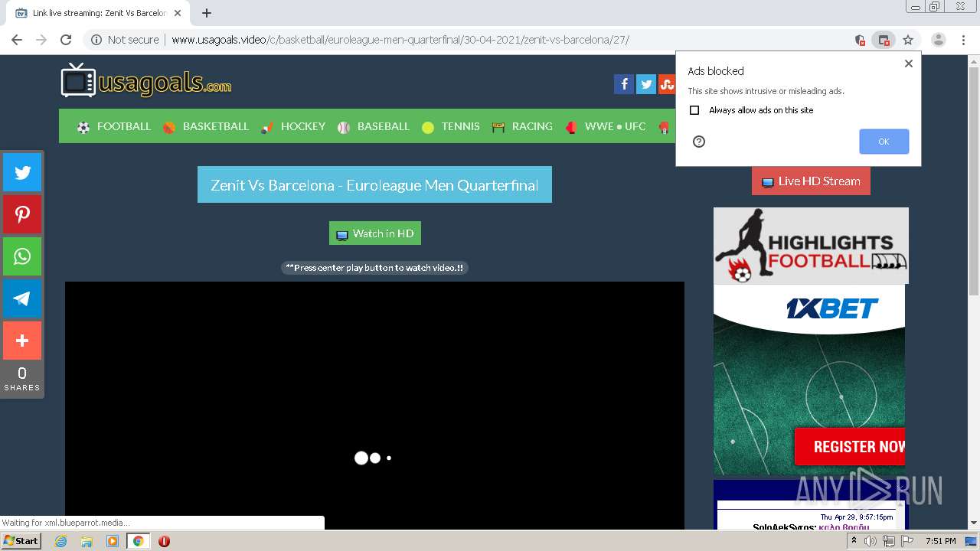
Task: Go forward in browser history
Action: pyautogui.click(x=41, y=40)
